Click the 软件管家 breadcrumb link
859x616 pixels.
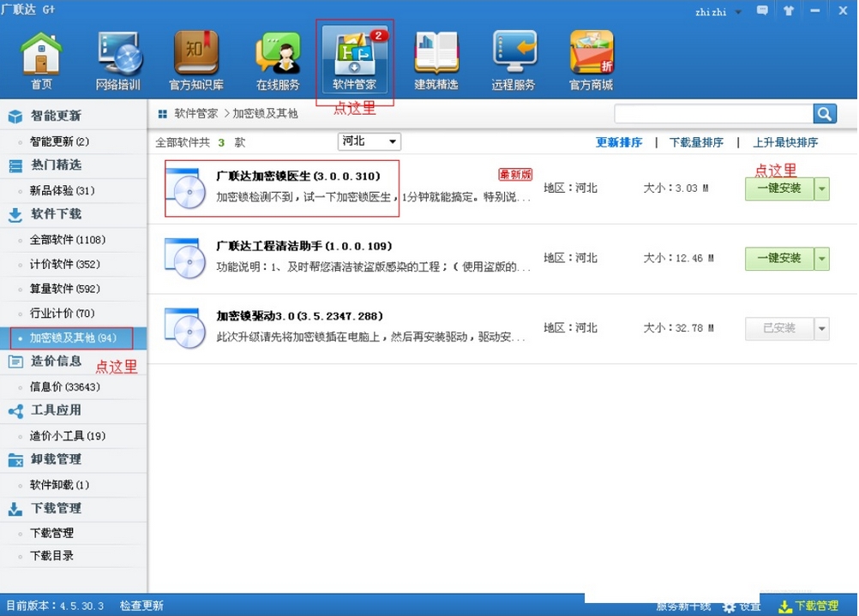[x=195, y=113]
